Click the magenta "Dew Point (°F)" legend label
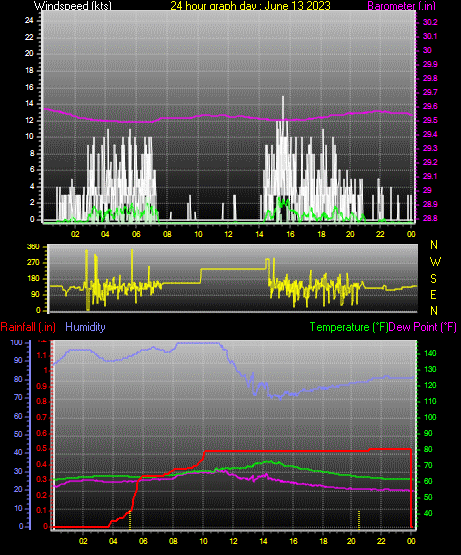The width and height of the screenshot is (461, 555). [x=422, y=327]
